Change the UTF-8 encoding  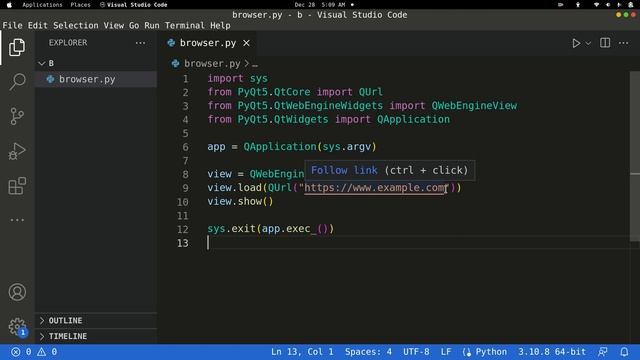tap(416, 352)
